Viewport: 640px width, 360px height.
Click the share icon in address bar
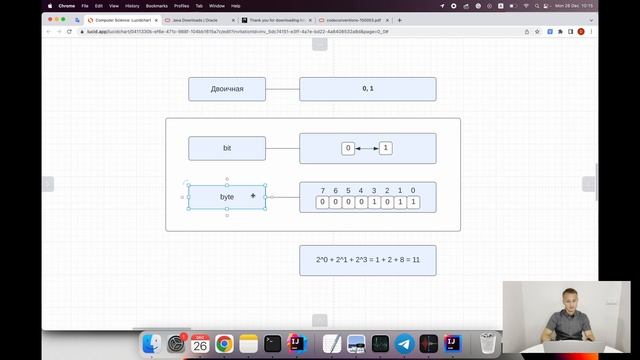[x=527, y=31]
